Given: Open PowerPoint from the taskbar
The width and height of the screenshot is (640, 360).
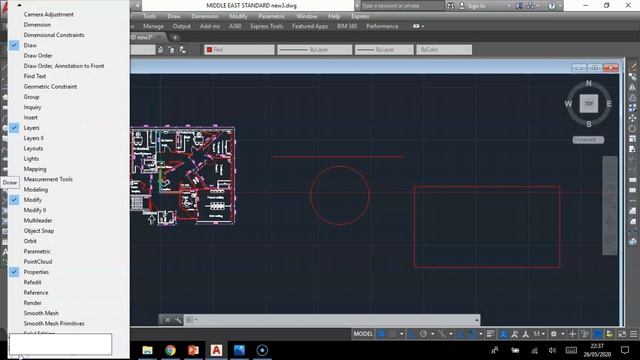Looking at the screenshot, I should pos(193,350).
